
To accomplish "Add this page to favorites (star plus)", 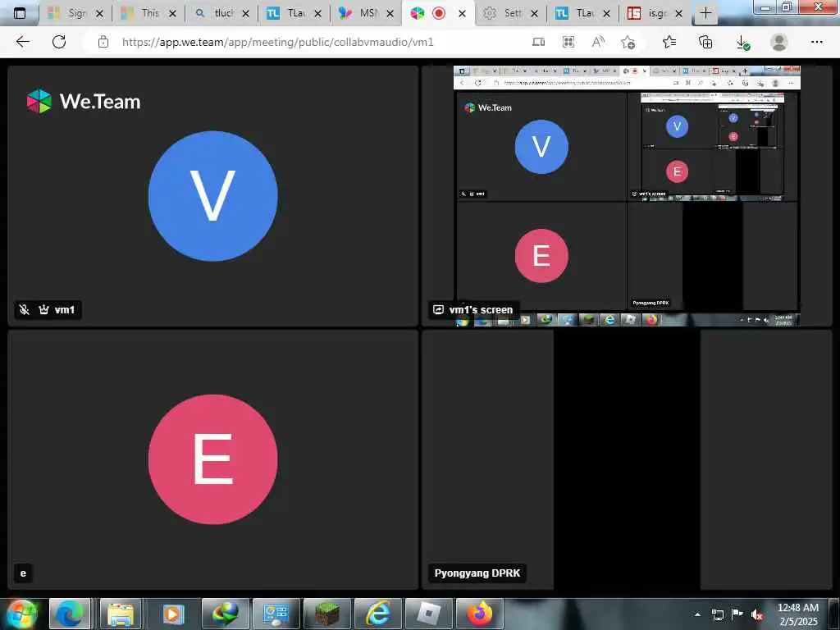I will (x=628, y=42).
